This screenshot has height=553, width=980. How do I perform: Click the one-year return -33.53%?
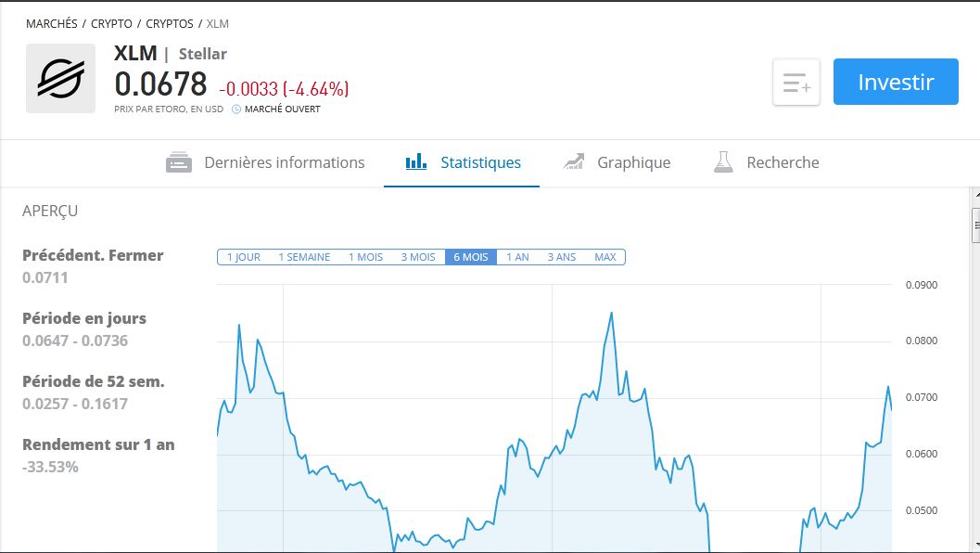(x=50, y=468)
